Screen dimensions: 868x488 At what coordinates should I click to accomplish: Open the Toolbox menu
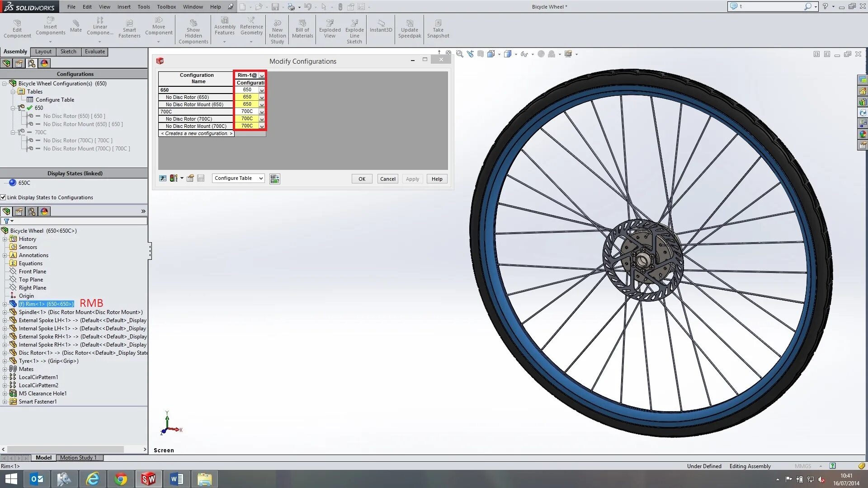pyautogui.click(x=166, y=7)
